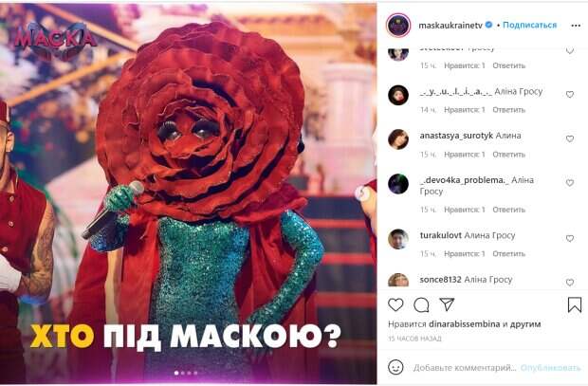This screenshot has height=386, width=588.
Task: Open three-dot more options menu
Action: coord(576,26)
